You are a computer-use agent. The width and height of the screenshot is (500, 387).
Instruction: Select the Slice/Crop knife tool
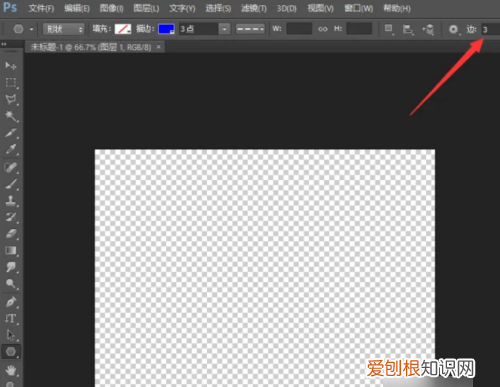[x=11, y=133]
